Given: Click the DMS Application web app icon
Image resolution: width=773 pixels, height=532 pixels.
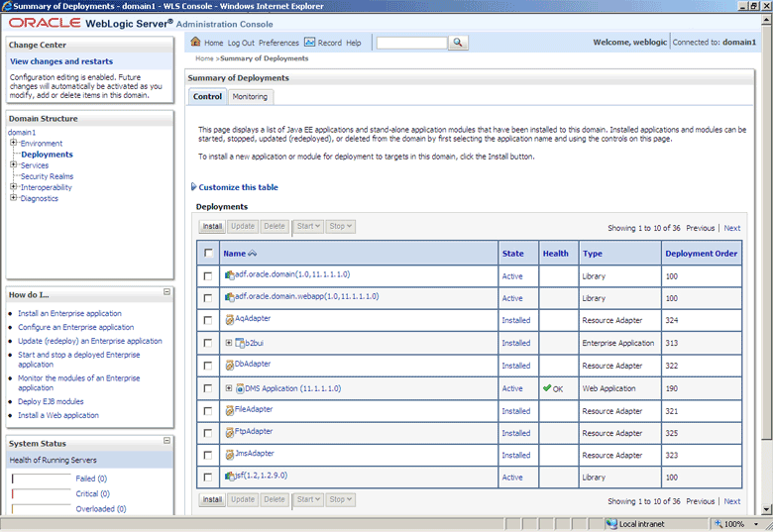Looking at the screenshot, I should pos(240,388).
